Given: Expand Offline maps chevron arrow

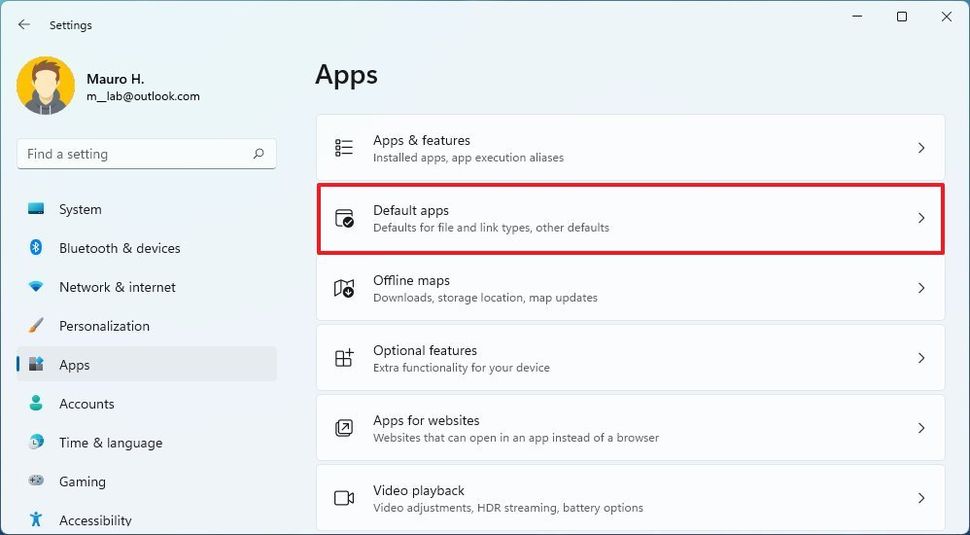Looking at the screenshot, I should click(x=921, y=288).
